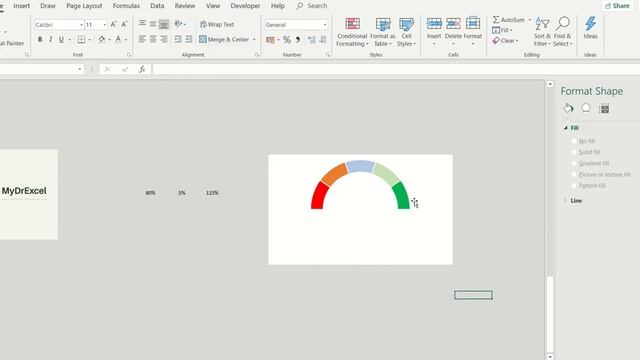Viewport: 640px width, 360px height.
Task: Select Solid fill option
Action: click(585, 152)
